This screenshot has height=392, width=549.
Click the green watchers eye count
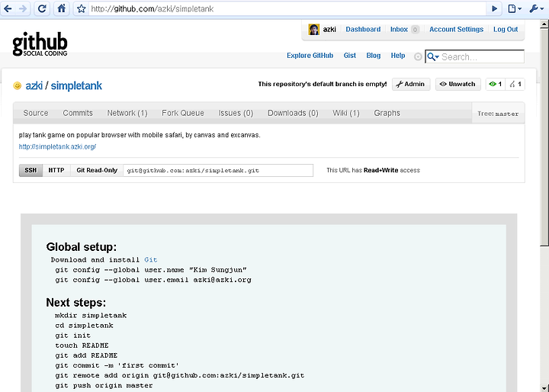(x=496, y=84)
